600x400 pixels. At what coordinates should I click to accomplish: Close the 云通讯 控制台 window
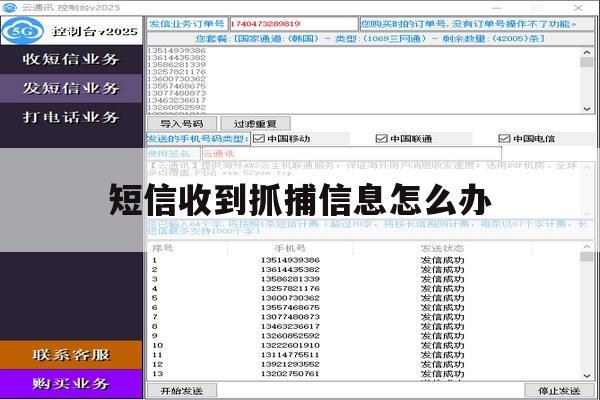pyautogui.click(x=579, y=8)
